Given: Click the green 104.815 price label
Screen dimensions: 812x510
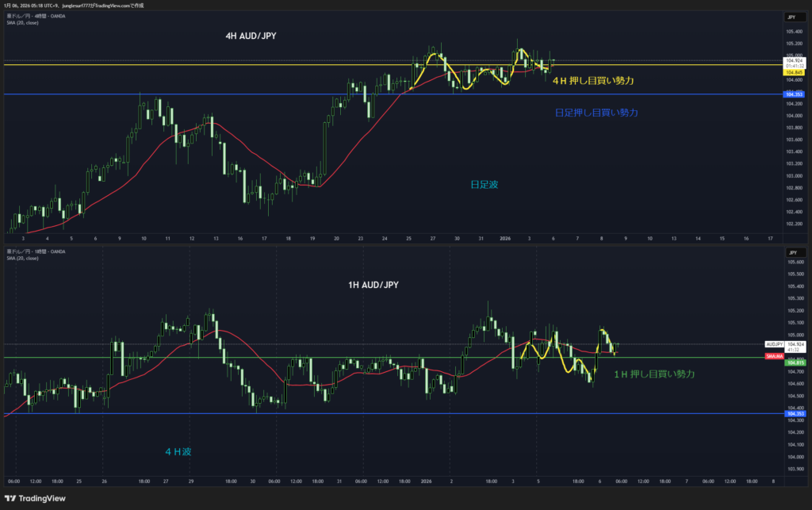Looking at the screenshot, I should [x=795, y=363].
